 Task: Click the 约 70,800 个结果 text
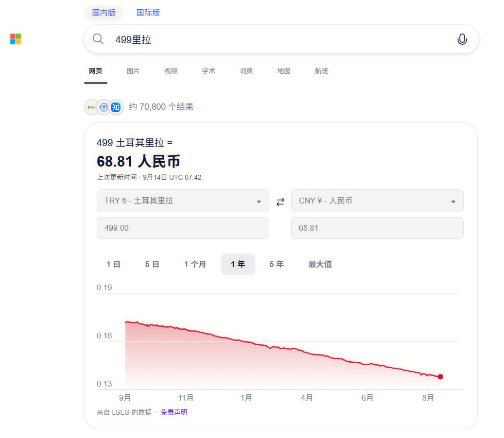tap(161, 107)
